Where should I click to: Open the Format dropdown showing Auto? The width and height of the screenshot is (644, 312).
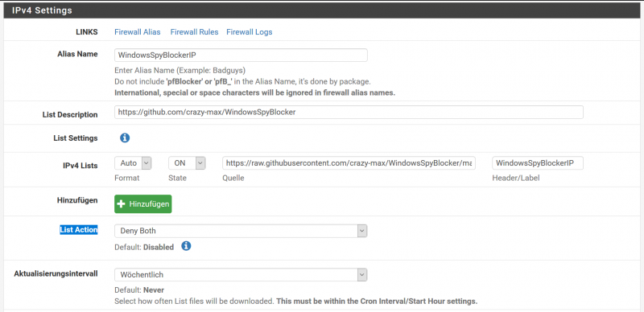tap(133, 163)
